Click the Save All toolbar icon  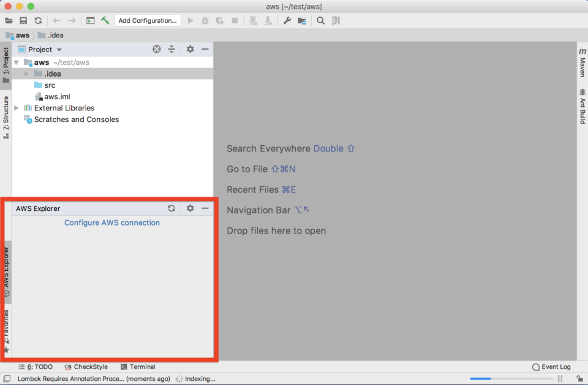pos(23,21)
